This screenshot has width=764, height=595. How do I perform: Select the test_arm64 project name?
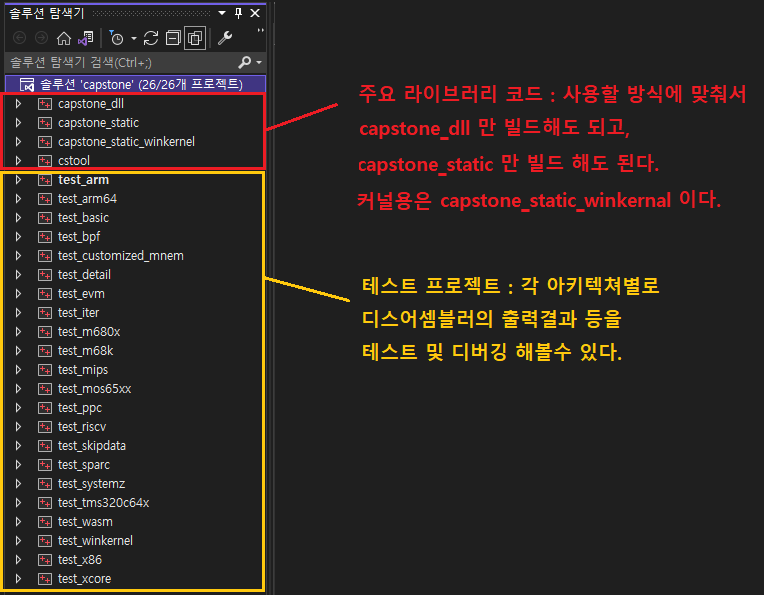click(x=87, y=198)
